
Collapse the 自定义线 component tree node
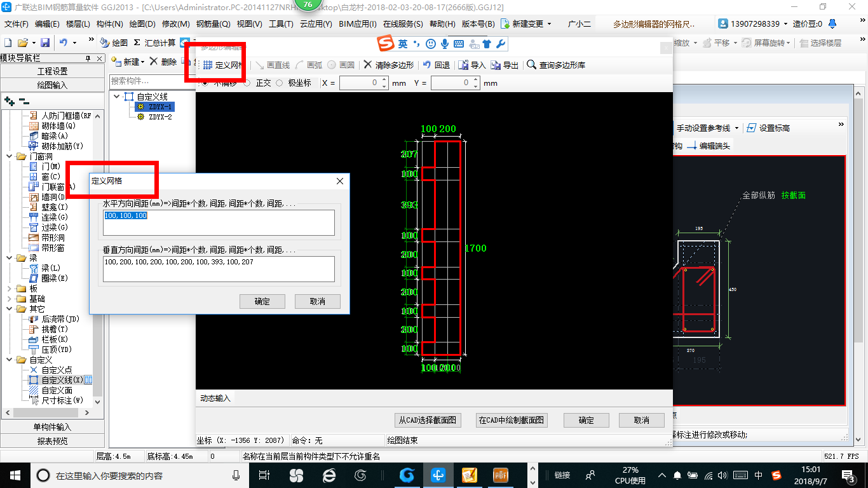click(117, 97)
